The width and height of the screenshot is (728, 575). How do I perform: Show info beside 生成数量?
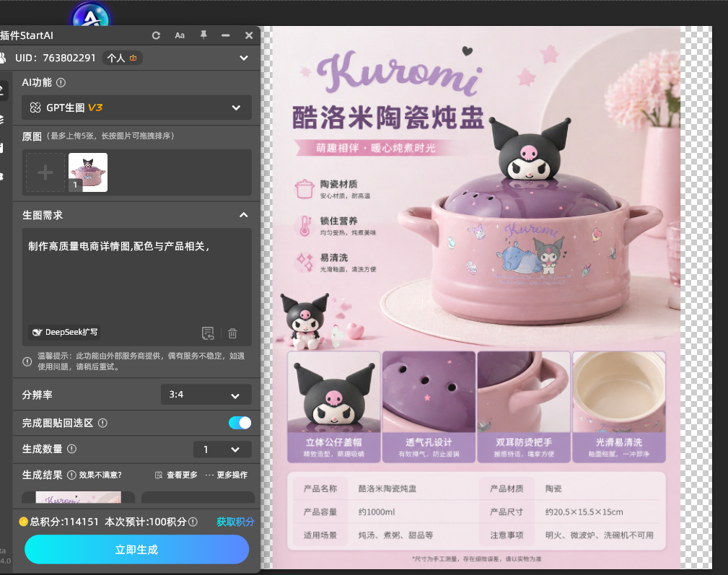72,449
